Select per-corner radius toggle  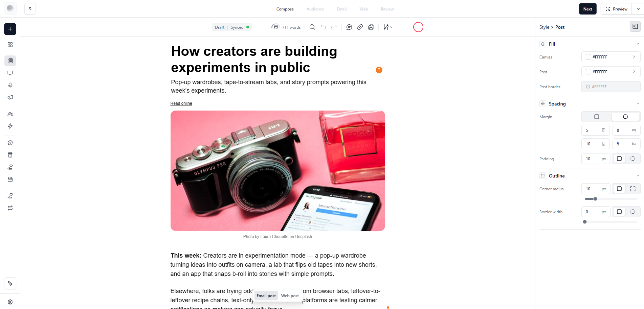click(633, 189)
